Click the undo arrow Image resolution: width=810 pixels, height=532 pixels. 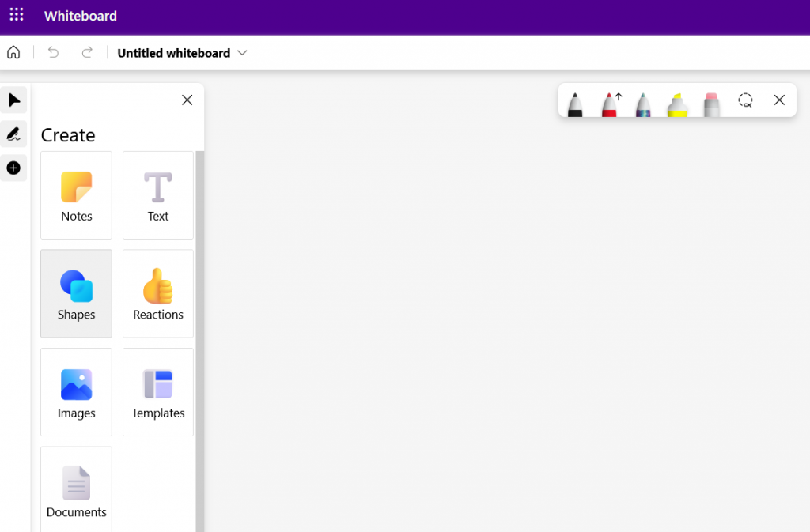(x=53, y=53)
